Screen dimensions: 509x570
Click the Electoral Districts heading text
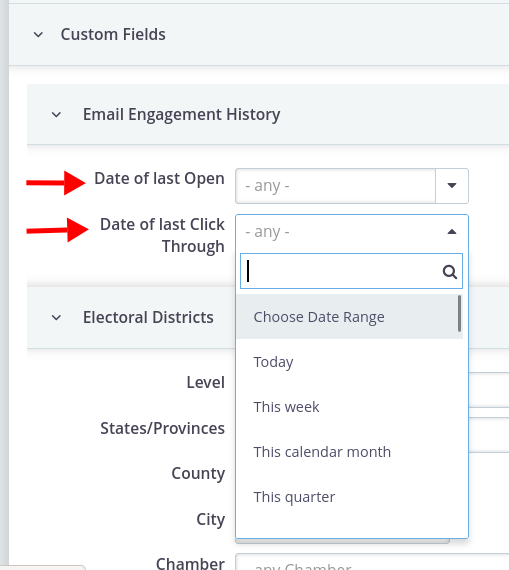coord(148,317)
